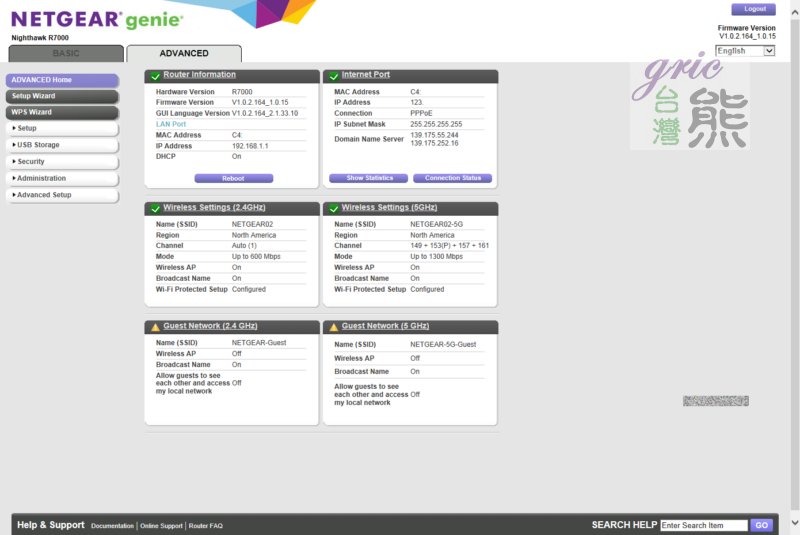Open ADVANCED Home in the sidebar
The height and width of the screenshot is (535, 800).
[62, 80]
